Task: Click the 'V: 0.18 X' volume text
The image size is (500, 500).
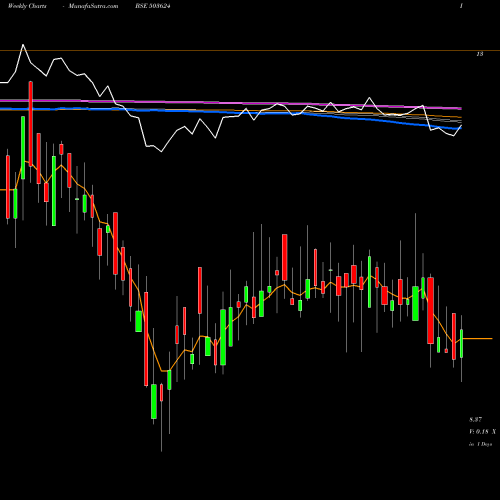Action: (482, 432)
